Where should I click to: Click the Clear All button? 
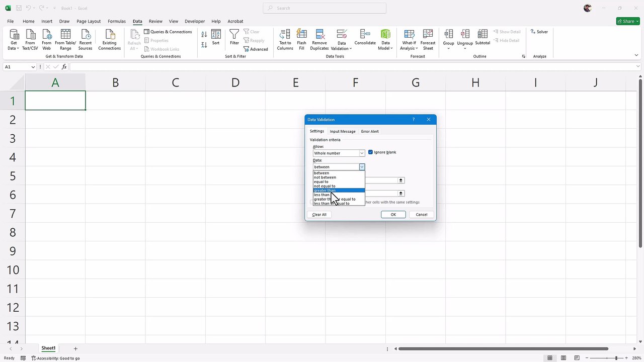[x=319, y=215]
